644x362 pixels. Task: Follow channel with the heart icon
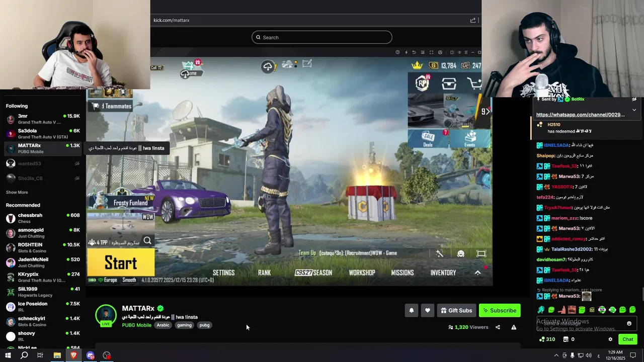pyautogui.click(x=427, y=311)
